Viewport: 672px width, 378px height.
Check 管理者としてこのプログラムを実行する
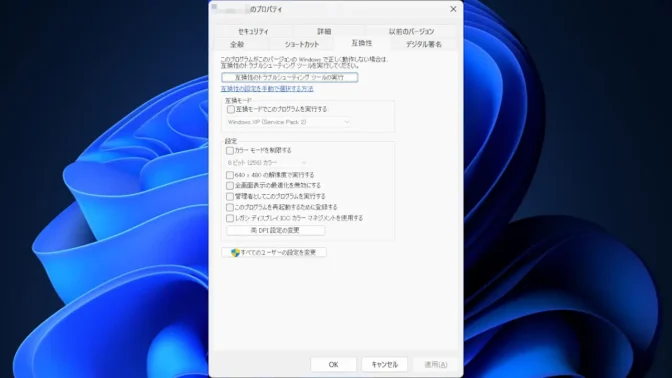tap(230, 196)
